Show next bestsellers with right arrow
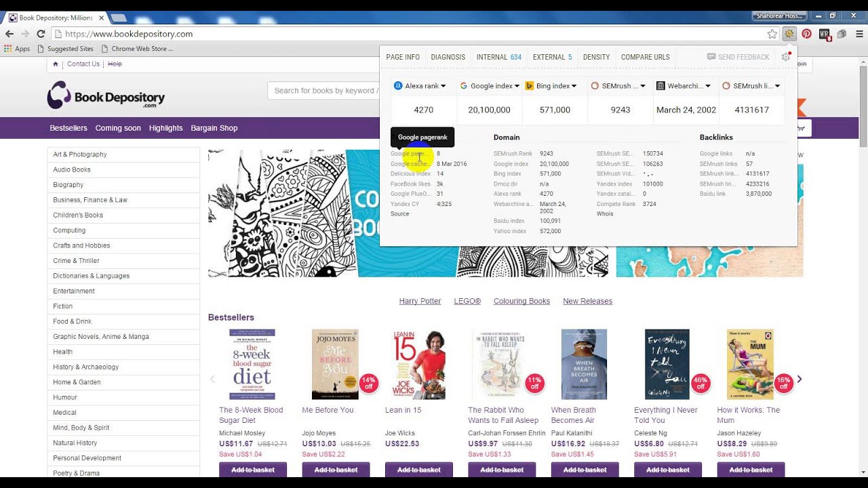Screen dimensions: 868x488 799,379
